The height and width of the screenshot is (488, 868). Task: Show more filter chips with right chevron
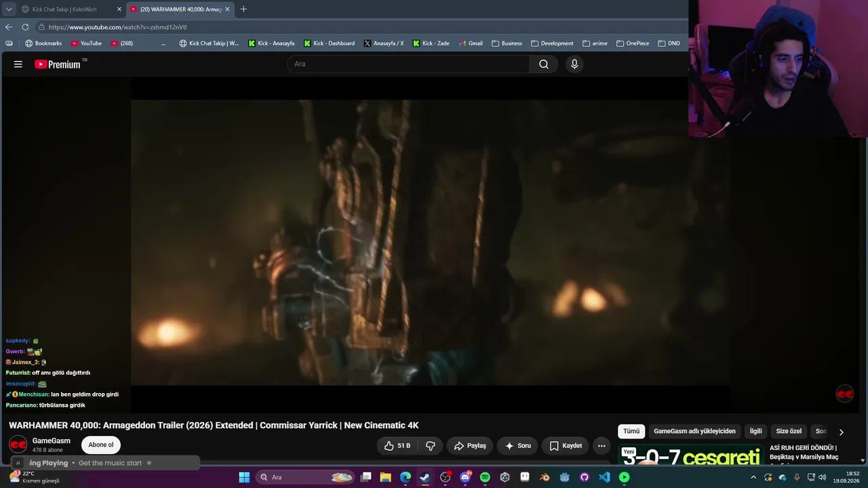(842, 432)
